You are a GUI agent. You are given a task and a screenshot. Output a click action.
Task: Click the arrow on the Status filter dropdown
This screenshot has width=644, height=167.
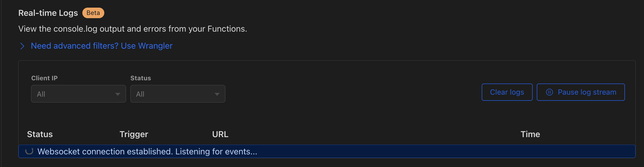(217, 94)
